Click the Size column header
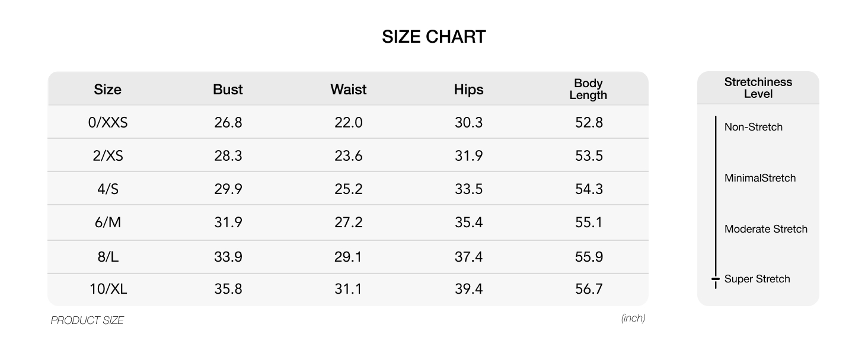Screen dimensions: 868x356 pos(107,90)
